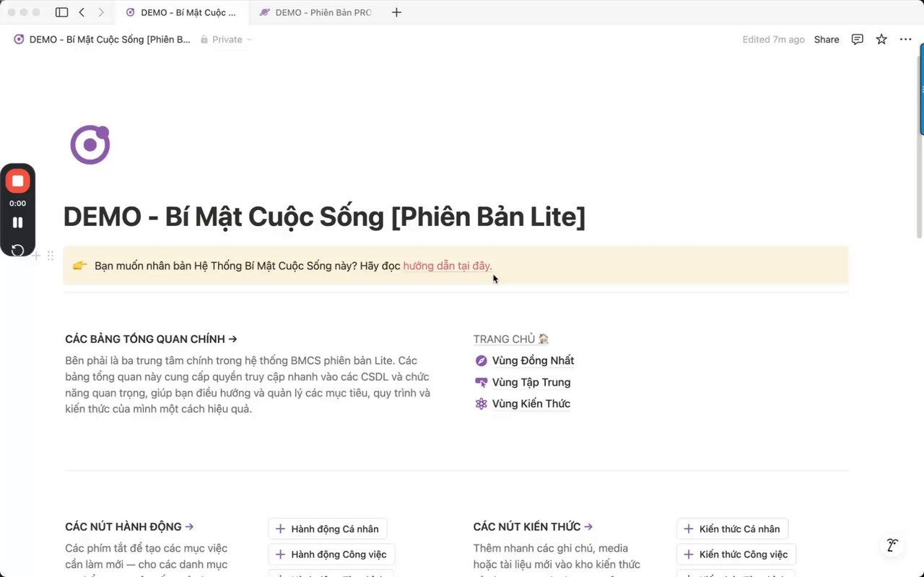Add a block with the plus handle
Viewport: 924px width, 577px height.
(x=36, y=256)
